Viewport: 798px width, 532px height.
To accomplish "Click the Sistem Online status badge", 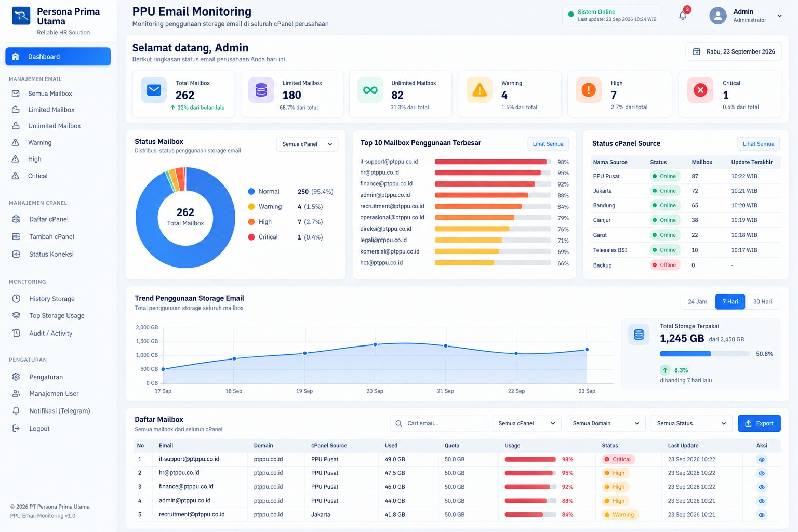I will point(612,16).
